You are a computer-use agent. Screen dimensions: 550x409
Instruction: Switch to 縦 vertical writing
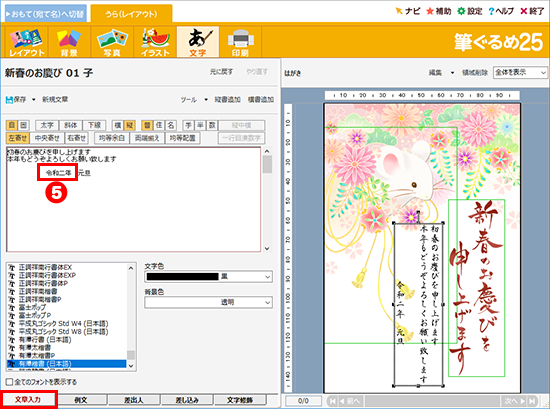point(129,125)
